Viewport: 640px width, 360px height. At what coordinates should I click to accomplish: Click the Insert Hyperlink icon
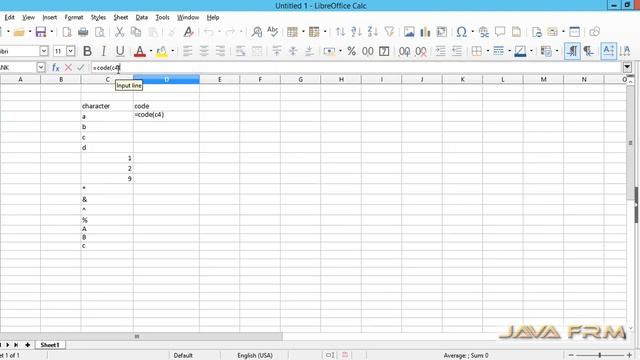click(x=484, y=32)
